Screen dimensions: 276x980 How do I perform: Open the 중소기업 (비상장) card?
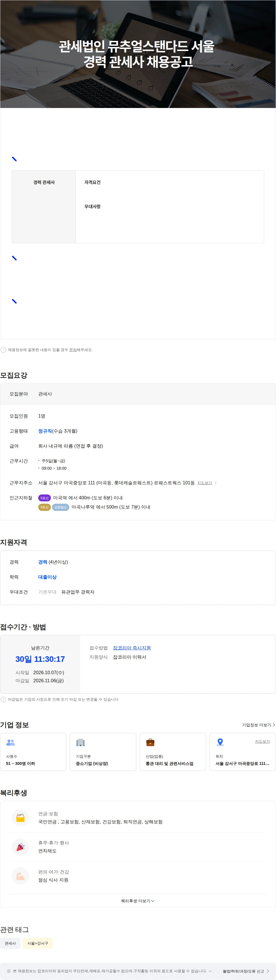pyautogui.click(x=103, y=752)
